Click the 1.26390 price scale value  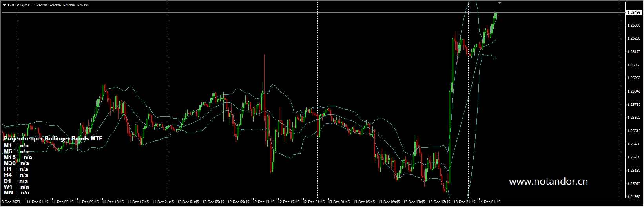click(x=634, y=25)
